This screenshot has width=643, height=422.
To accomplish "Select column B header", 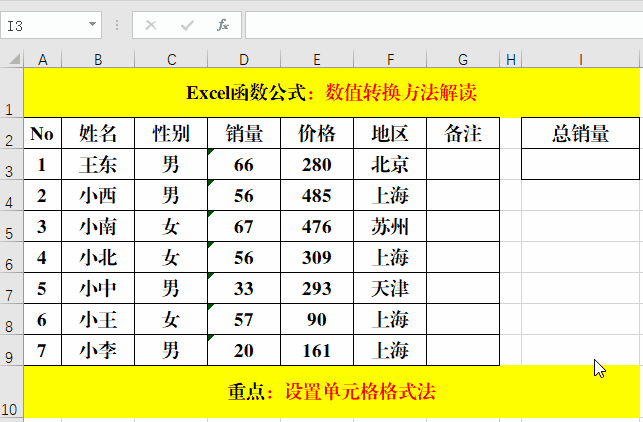I will [98, 59].
